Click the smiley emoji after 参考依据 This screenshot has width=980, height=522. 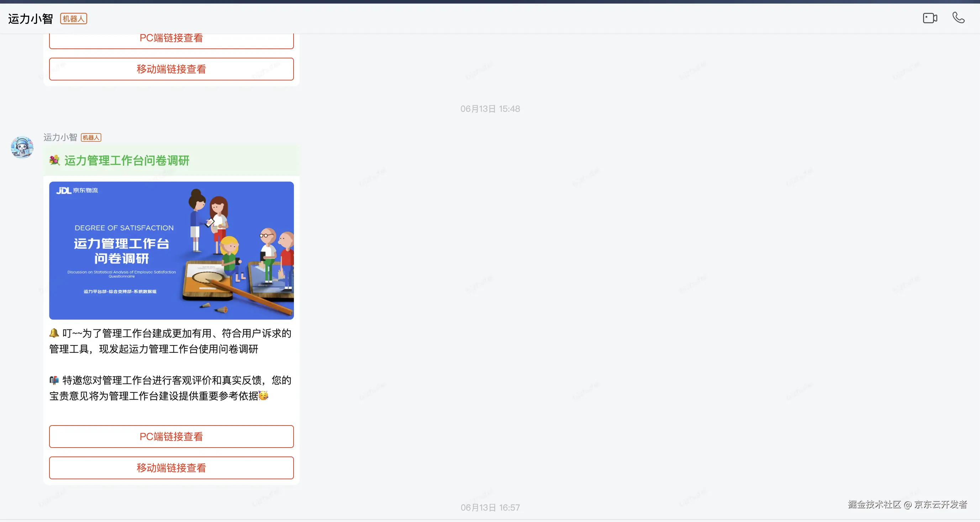click(263, 396)
